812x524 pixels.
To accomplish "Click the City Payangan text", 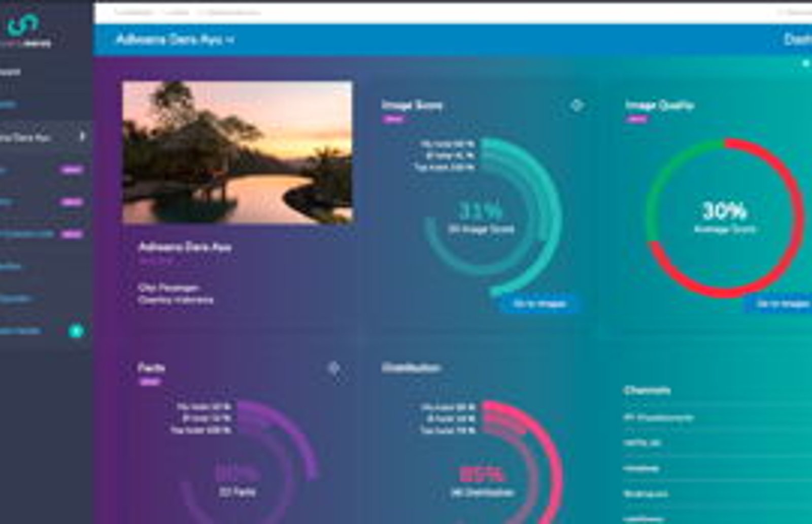I will [168, 287].
